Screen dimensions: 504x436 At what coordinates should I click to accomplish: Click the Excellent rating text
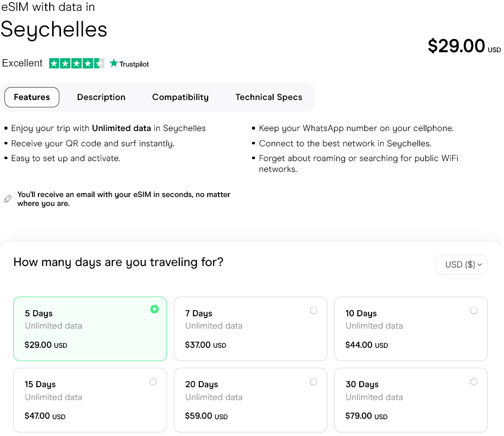pos(22,63)
